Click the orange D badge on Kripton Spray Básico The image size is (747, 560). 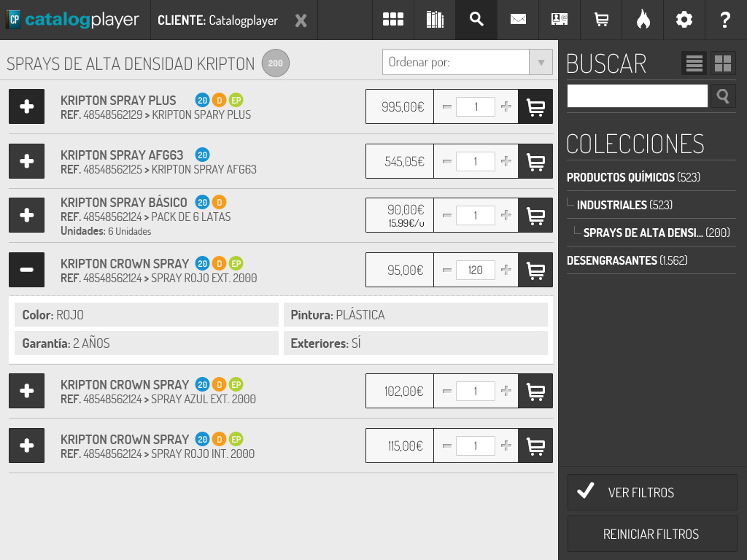click(x=219, y=202)
